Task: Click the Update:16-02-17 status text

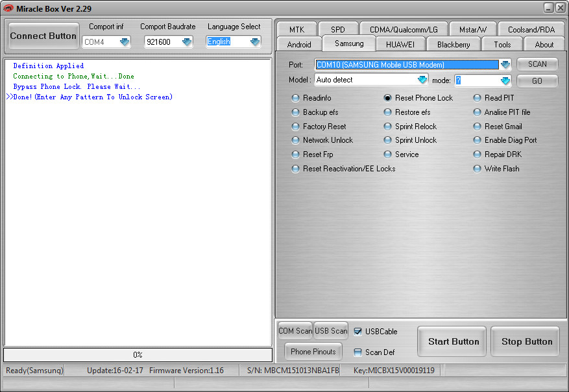Action: (115, 371)
